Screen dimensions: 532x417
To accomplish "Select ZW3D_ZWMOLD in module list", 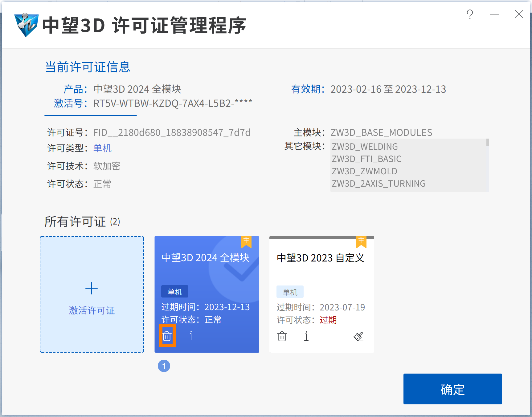I will tap(364, 171).
